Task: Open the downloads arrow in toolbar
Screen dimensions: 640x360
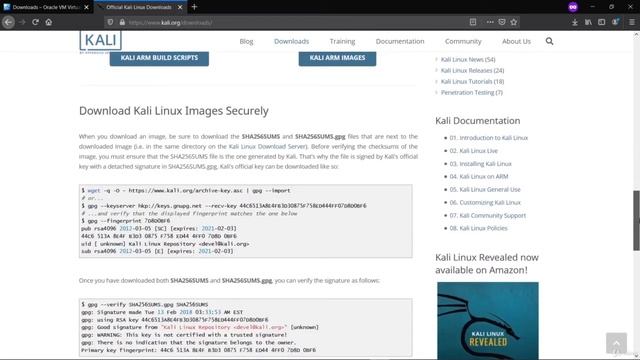Action: point(575,22)
